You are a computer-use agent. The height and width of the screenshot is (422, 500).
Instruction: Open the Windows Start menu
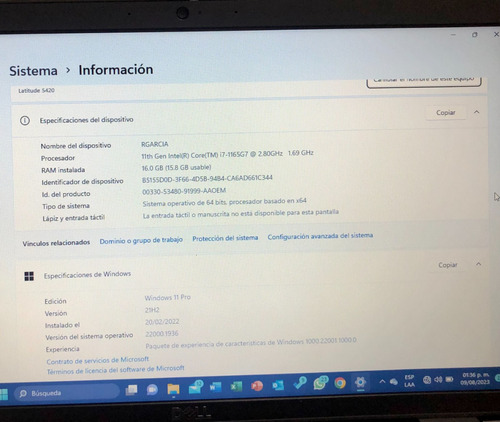(3, 394)
